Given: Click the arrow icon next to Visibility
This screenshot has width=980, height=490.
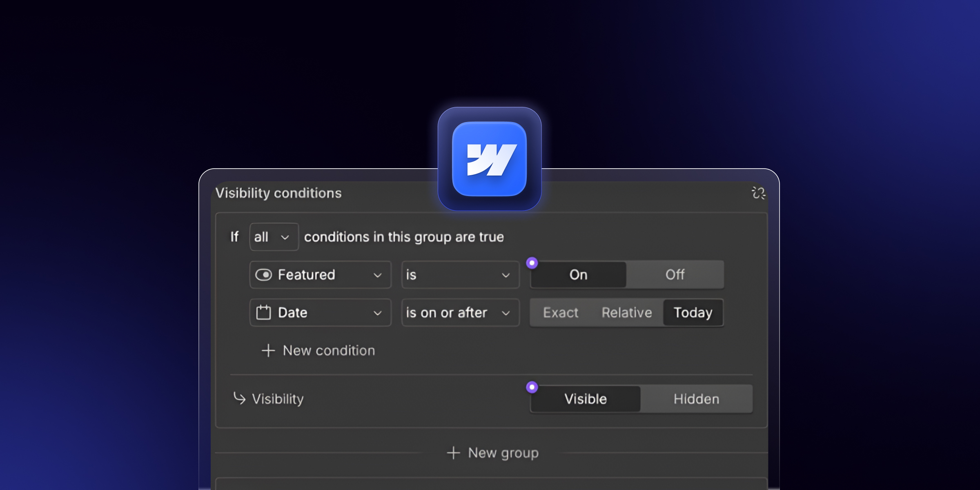Looking at the screenshot, I should click(239, 398).
